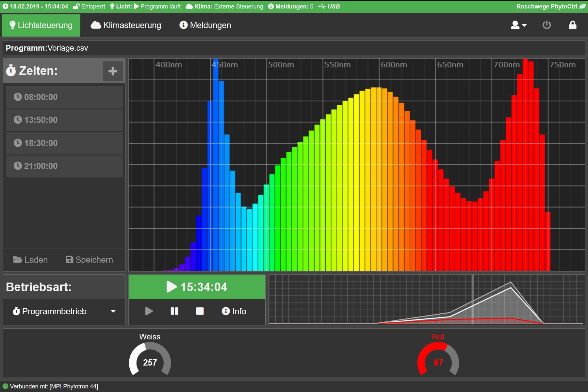Click the power icon in the header
588x392 pixels.
(x=547, y=25)
